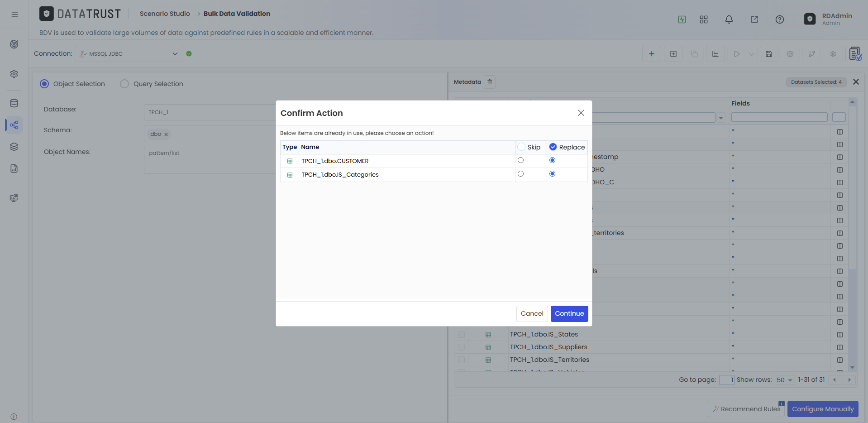Open the target icon in left sidebar
This screenshot has width=868, height=423.
tap(14, 44)
